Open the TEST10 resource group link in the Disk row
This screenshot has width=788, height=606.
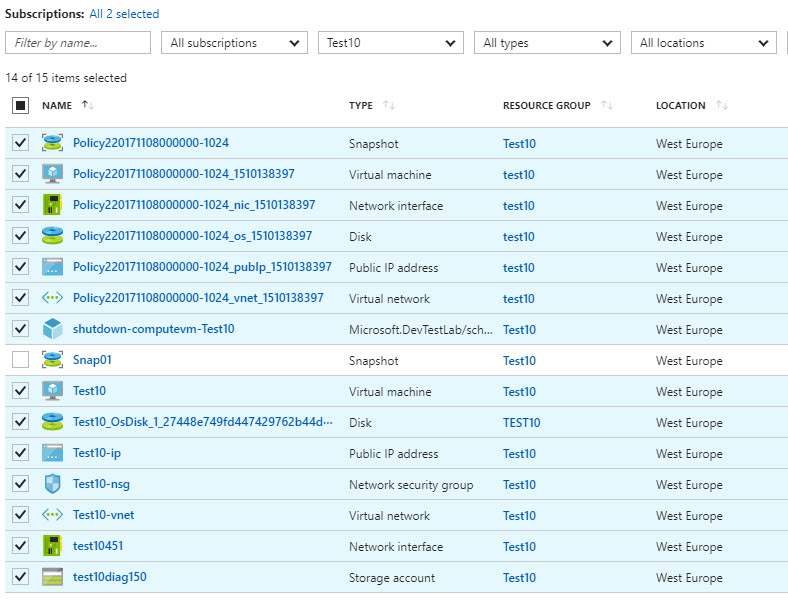[522, 423]
